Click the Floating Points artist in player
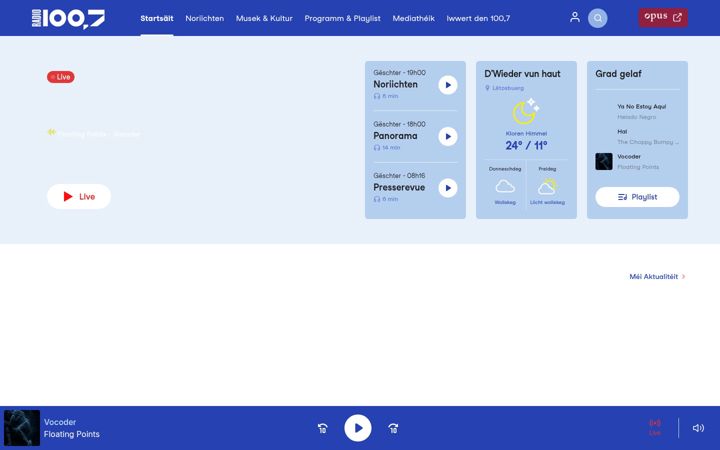The width and height of the screenshot is (720, 450). 72,434
